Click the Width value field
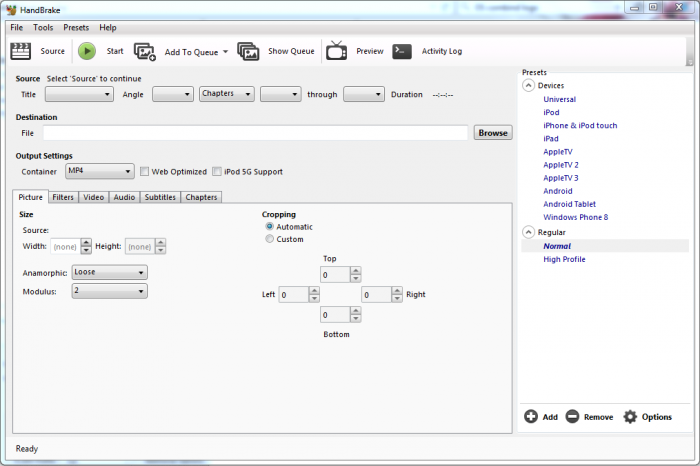 [x=66, y=246]
